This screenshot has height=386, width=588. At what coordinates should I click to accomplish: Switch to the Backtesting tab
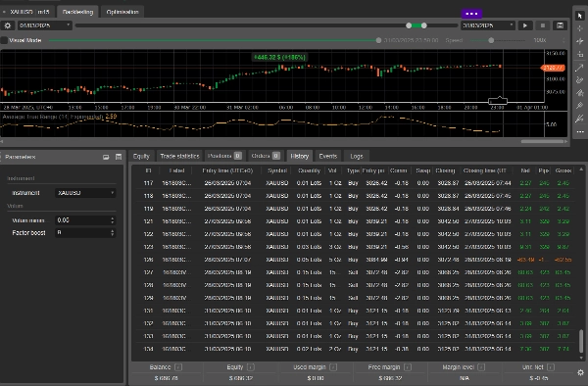click(x=77, y=12)
